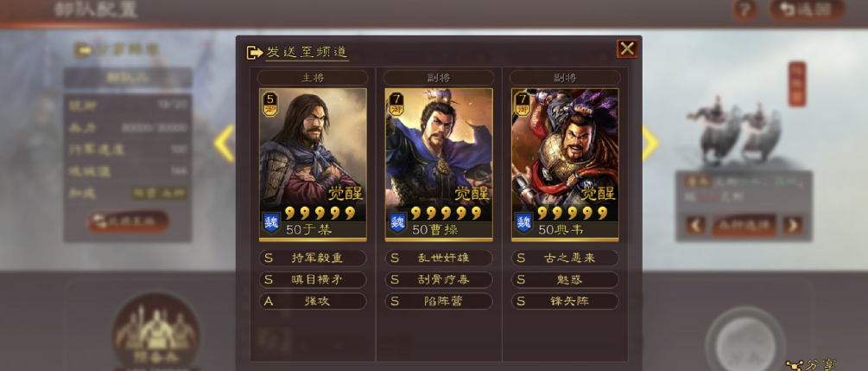Go to next team with right yellow arrow

pyautogui.click(x=649, y=143)
